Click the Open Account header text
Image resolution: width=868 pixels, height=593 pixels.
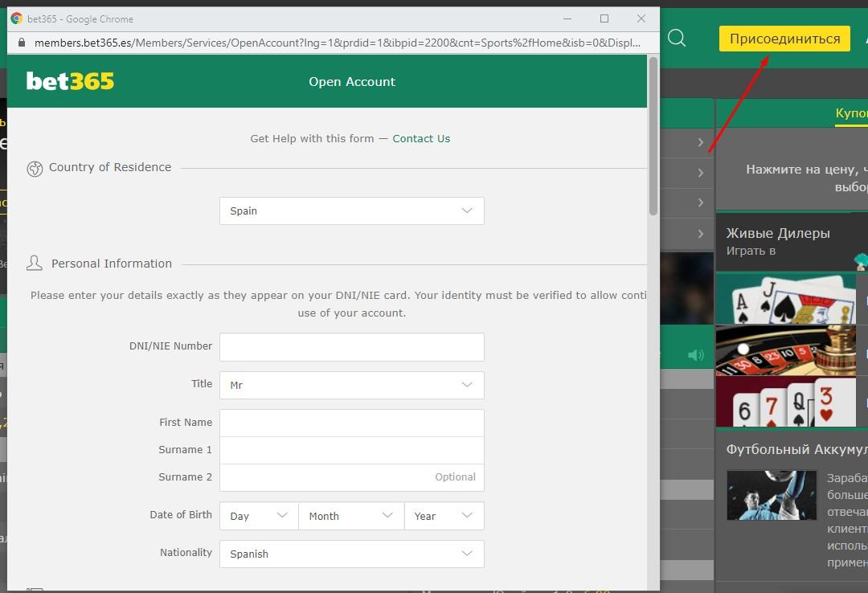tap(352, 82)
